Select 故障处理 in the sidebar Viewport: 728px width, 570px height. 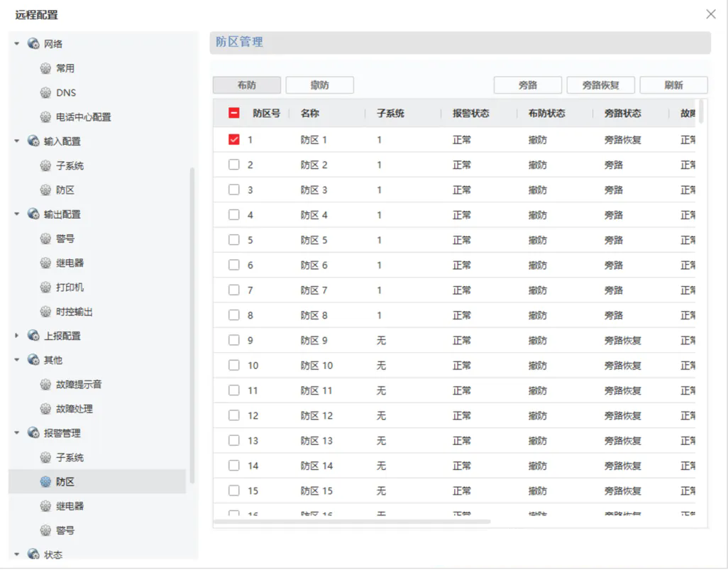[74, 409]
